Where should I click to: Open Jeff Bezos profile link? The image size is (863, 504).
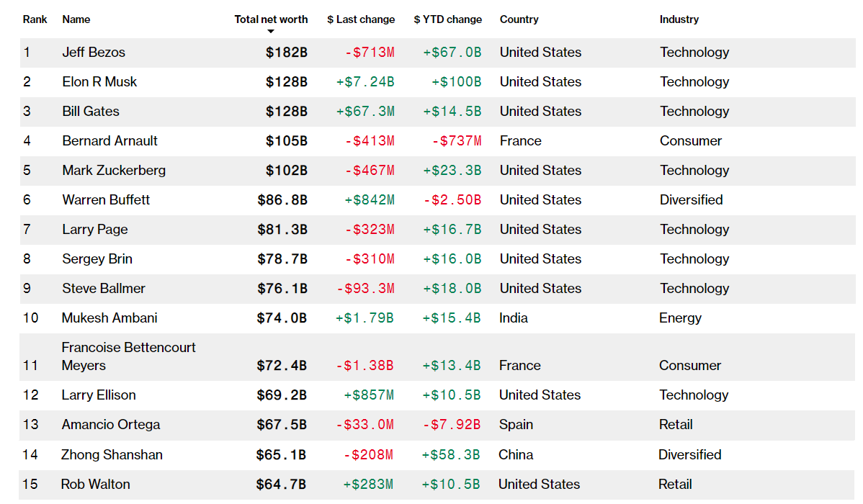click(x=94, y=53)
